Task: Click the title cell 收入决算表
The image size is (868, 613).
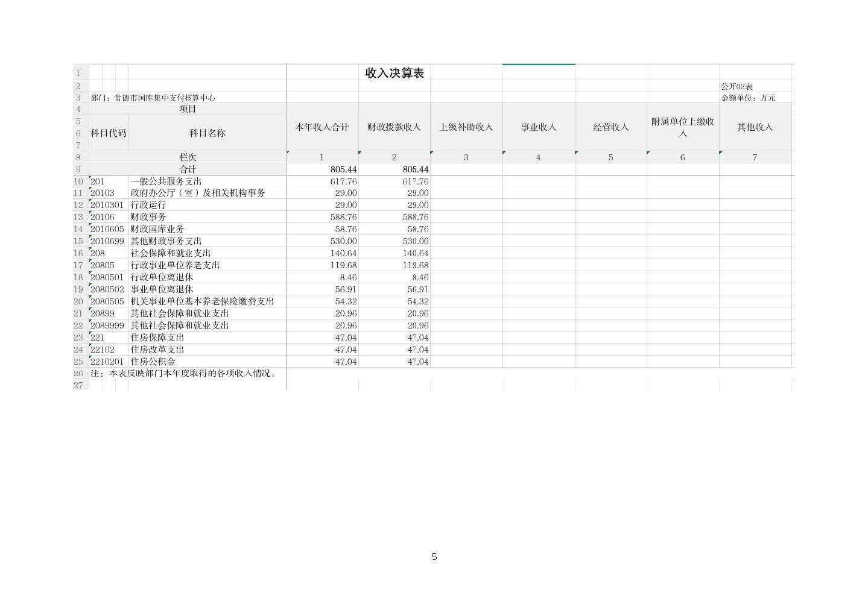Action: coord(394,73)
